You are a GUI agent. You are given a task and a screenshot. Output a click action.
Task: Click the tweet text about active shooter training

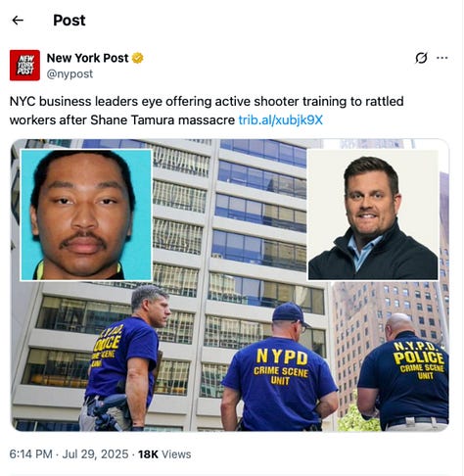[207, 111]
